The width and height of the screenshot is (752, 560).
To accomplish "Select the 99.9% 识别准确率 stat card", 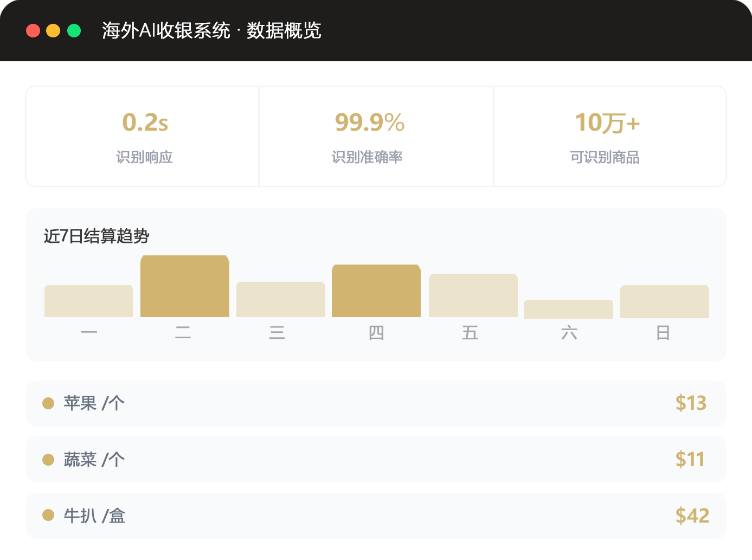I will pos(376,136).
